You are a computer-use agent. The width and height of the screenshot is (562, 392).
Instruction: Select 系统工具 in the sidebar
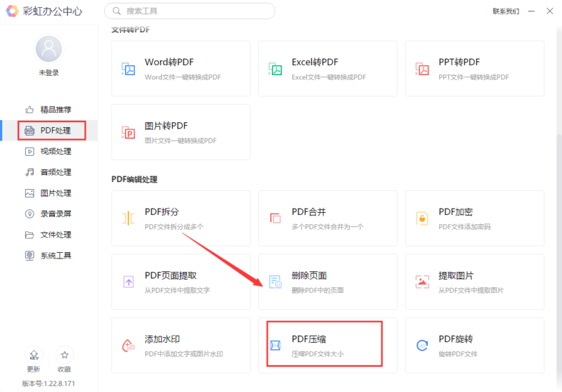(x=48, y=256)
